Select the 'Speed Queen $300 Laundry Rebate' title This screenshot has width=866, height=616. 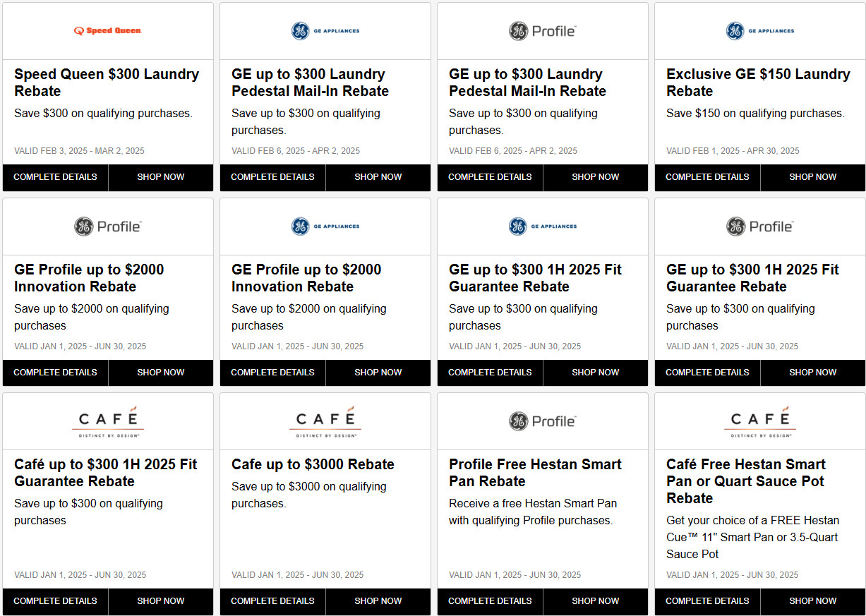107,83
